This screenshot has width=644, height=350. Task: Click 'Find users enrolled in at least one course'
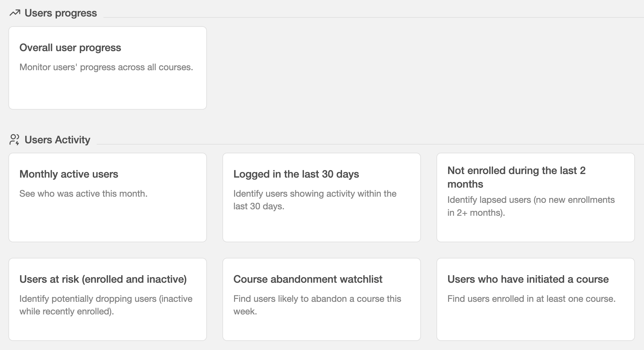click(531, 299)
